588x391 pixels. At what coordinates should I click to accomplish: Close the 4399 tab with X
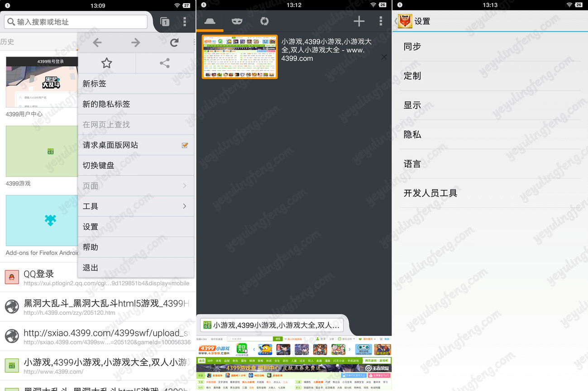click(x=384, y=57)
